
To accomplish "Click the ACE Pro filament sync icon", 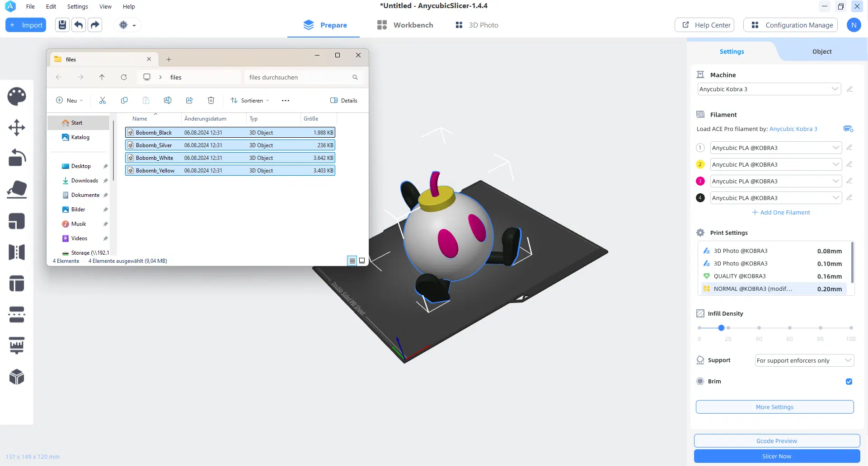I will tap(848, 129).
